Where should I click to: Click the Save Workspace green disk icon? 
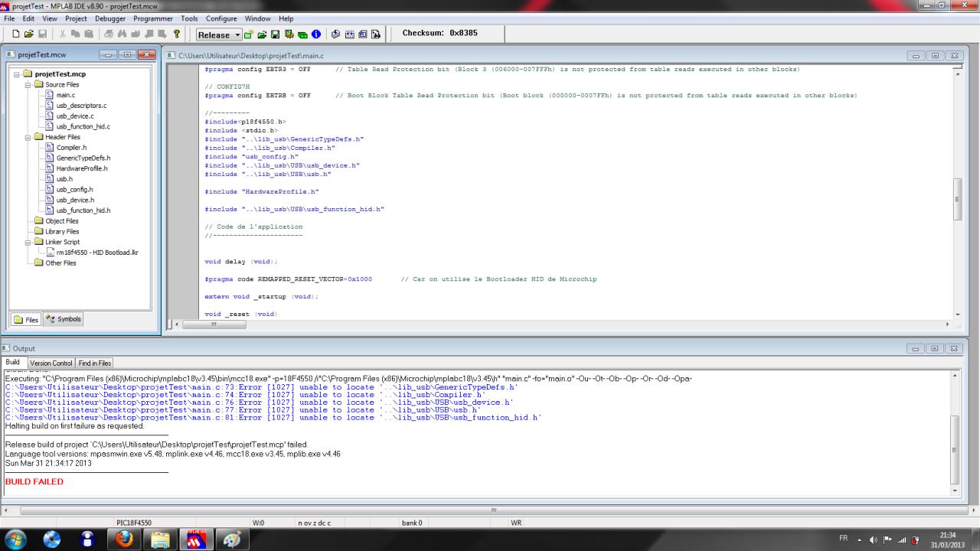pyautogui.click(x=275, y=34)
